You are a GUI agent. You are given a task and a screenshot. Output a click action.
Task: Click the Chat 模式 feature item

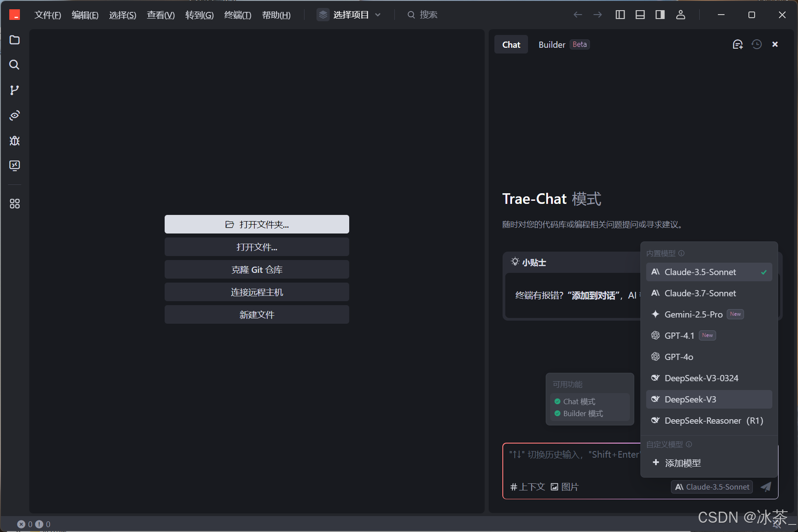tap(575, 402)
